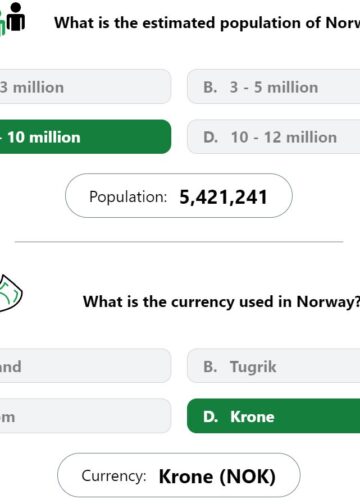This screenshot has height=504, width=360.
Task: Click the 'Currency:' label text
Action: pos(114,476)
